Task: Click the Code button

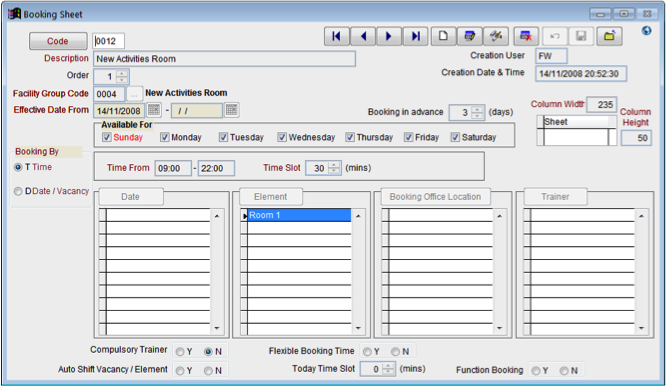Action: [58, 41]
